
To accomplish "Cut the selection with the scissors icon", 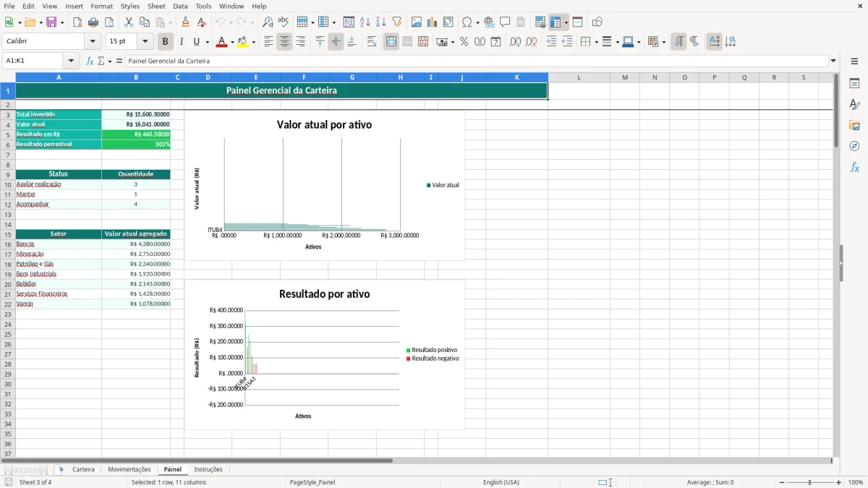I will coord(129,22).
